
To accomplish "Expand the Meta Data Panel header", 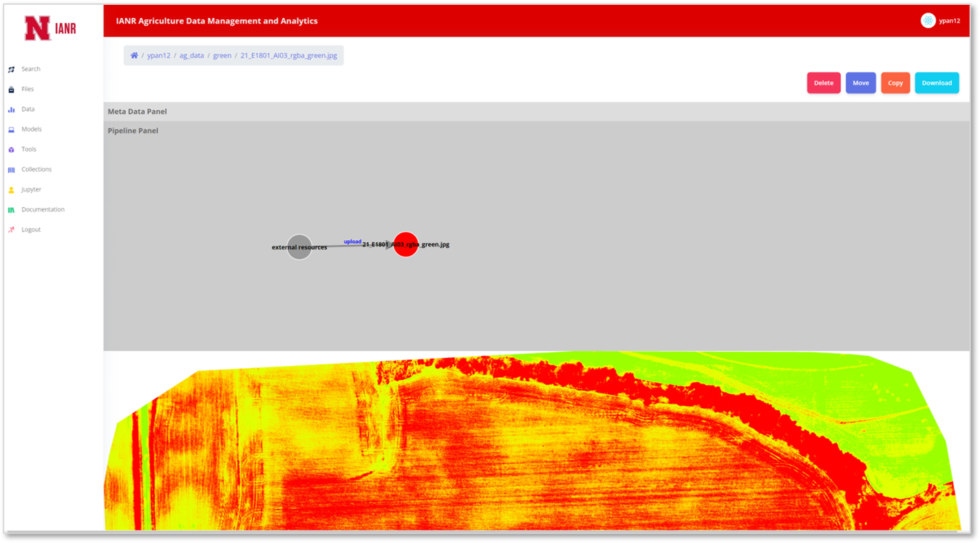I will click(138, 111).
